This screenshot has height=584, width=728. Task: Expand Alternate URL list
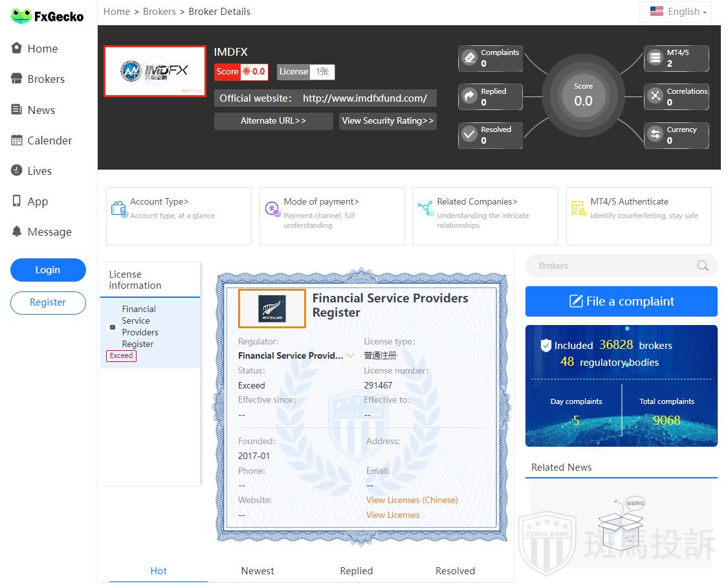(x=273, y=121)
